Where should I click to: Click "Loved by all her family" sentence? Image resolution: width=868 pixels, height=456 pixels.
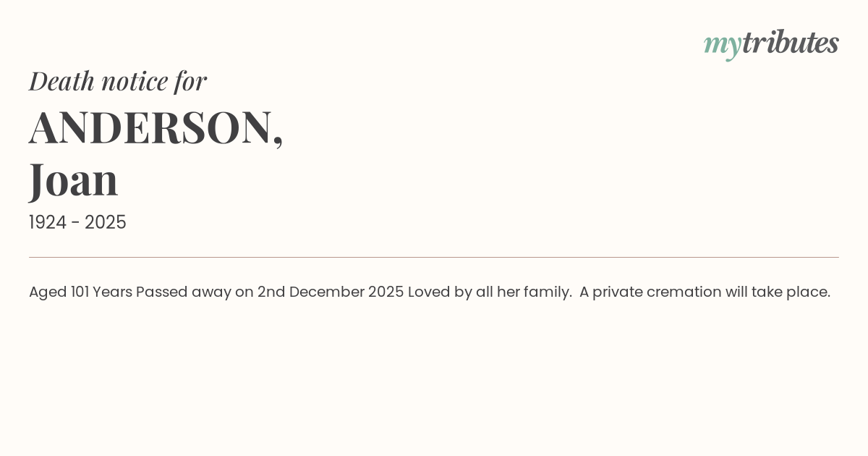pyautogui.click(x=490, y=292)
